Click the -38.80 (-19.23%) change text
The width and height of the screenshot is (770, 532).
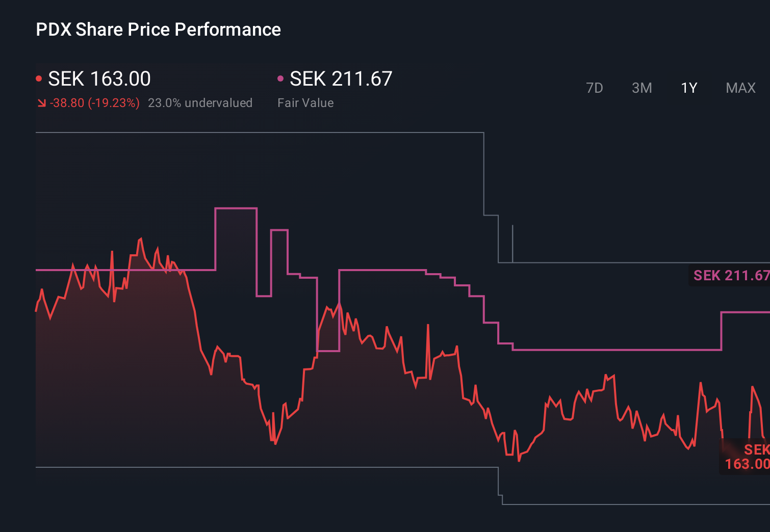(94, 102)
